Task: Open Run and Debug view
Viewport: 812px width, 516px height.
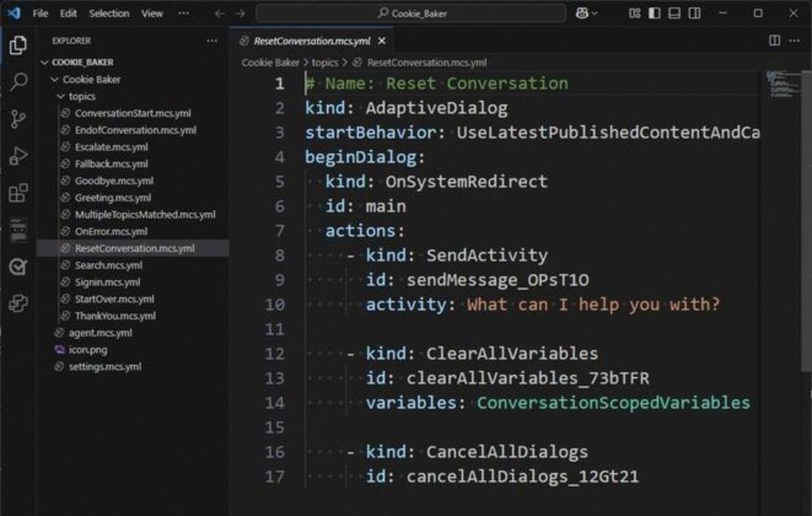Action: 18,156
